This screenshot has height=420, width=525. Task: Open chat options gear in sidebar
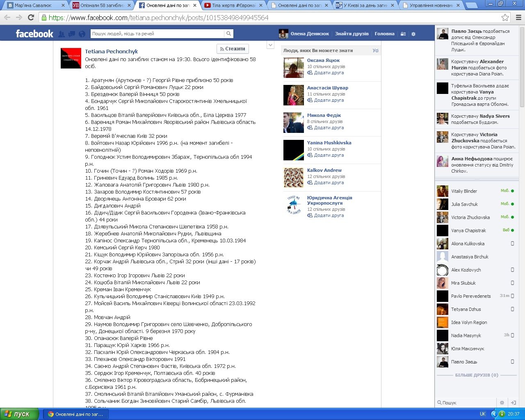[502, 403]
